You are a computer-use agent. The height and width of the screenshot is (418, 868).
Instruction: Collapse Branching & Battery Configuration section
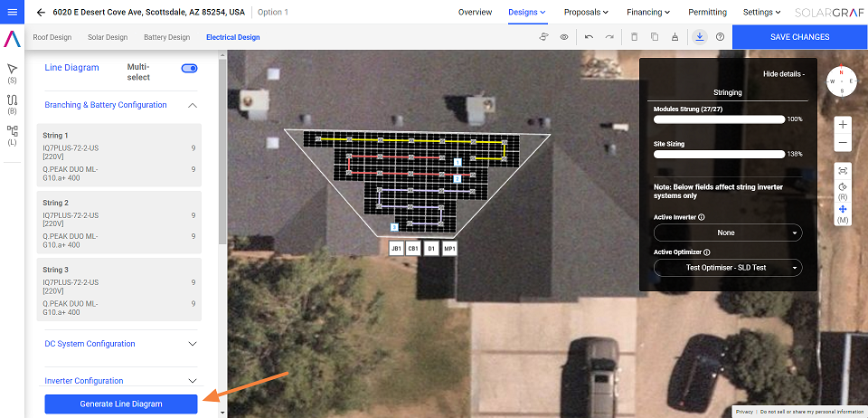click(x=192, y=105)
